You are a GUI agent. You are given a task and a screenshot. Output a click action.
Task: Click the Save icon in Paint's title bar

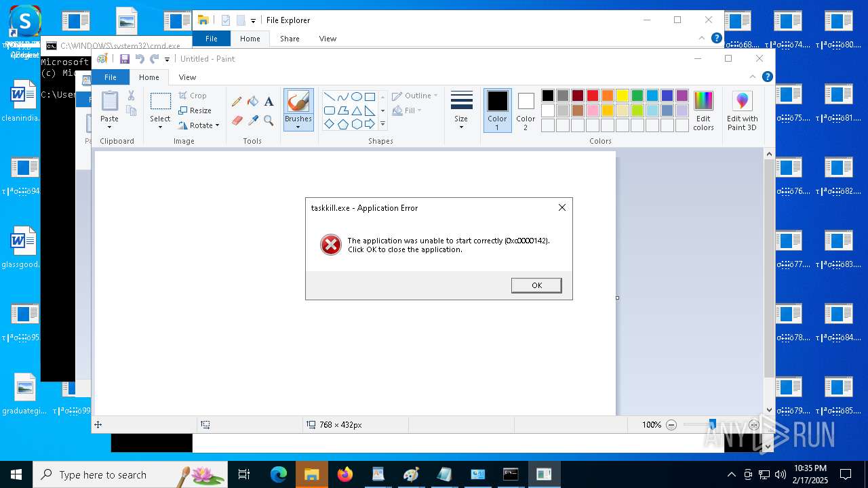point(125,59)
